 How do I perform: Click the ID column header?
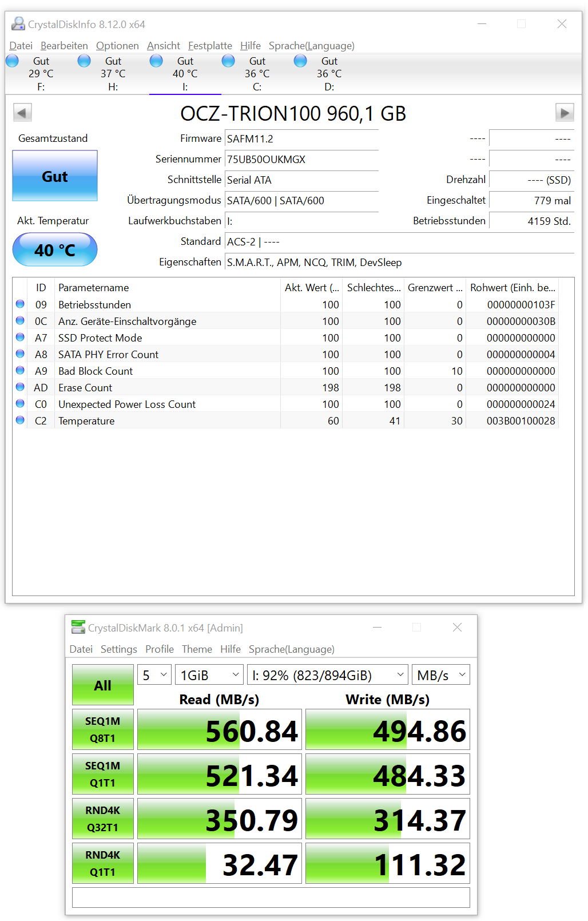pyautogui.click(x=41, y=287)
